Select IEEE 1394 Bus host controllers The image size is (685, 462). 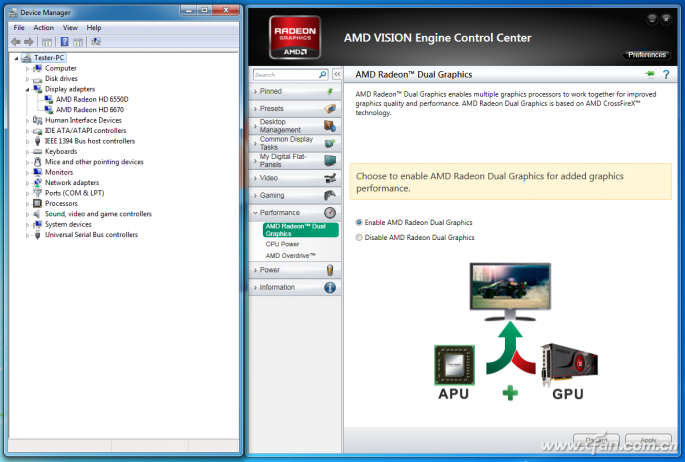point(90,141)
